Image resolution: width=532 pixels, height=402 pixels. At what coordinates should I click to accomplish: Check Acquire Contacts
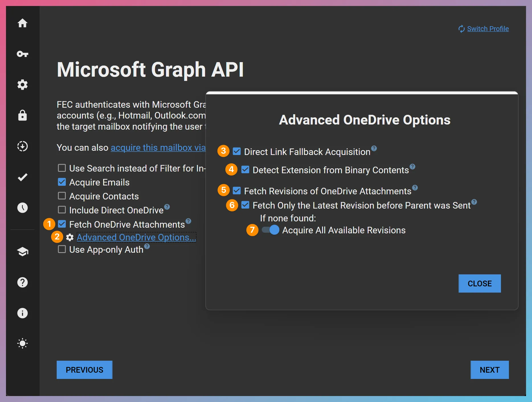62,196
